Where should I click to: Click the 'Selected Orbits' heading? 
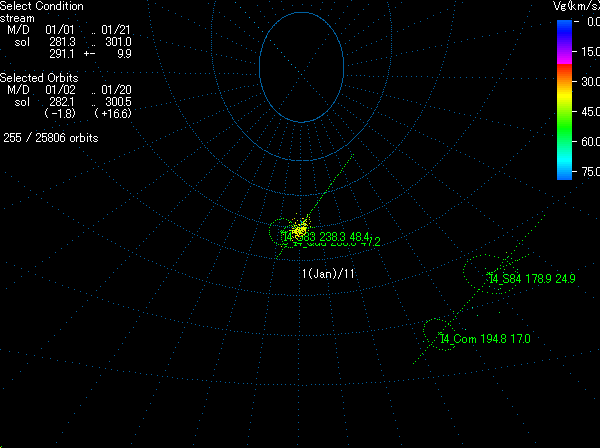click(39, 78)
